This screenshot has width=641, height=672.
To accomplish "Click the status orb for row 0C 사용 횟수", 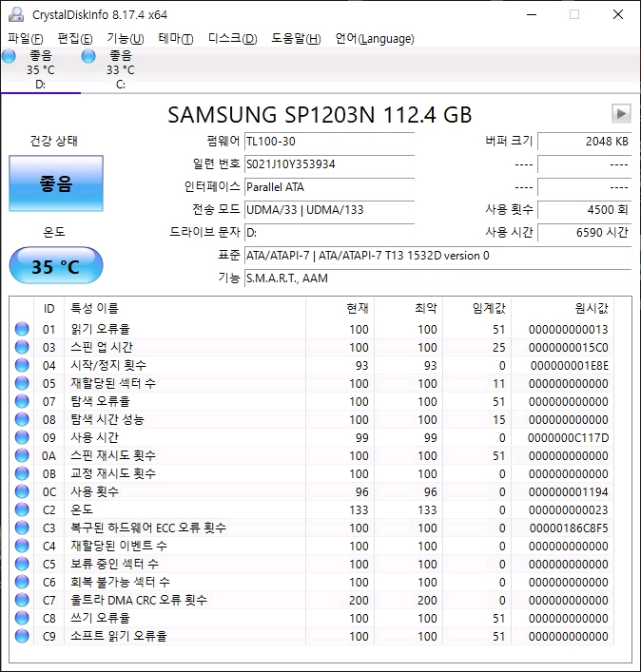I will (22, 491).
